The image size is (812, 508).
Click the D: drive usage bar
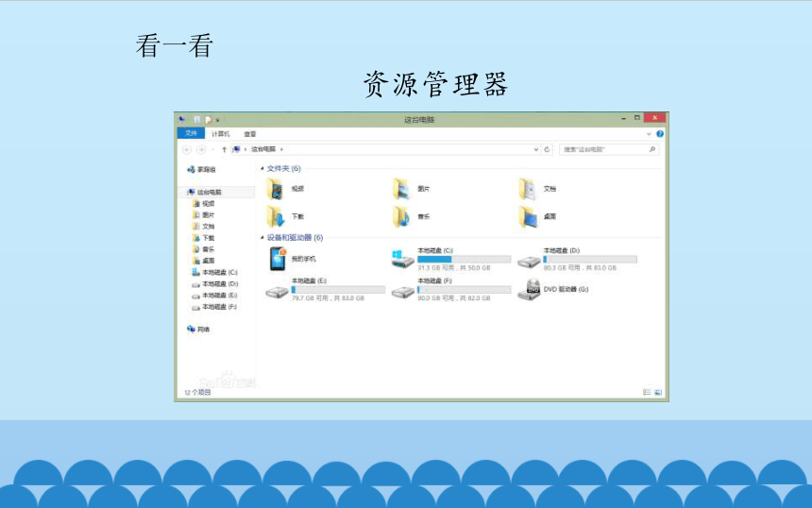[x=590, y=259]
